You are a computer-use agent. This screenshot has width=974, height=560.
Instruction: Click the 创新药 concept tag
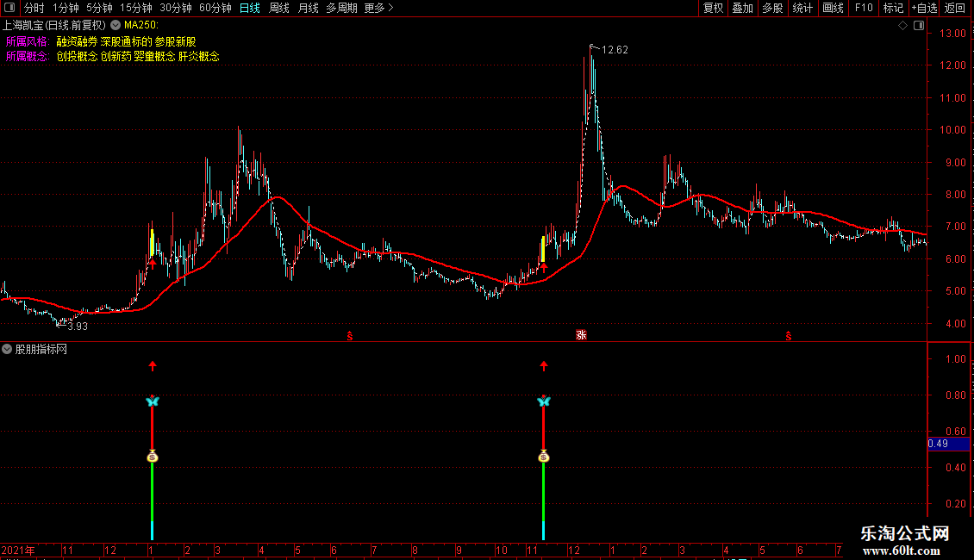[x=116, y=57]
